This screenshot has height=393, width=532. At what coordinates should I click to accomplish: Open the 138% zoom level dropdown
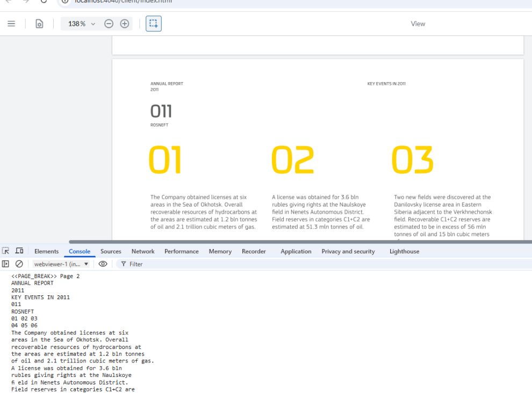coord(82,24)
